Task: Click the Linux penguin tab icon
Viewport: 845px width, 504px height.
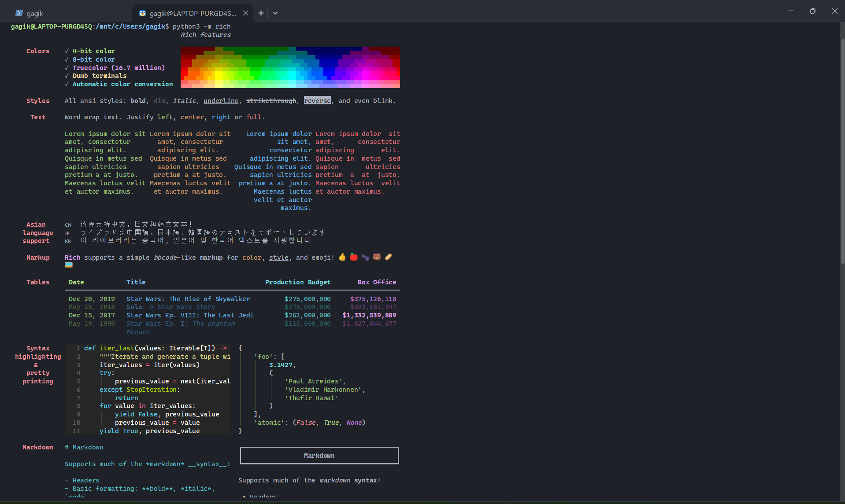Action: point(142,13)
